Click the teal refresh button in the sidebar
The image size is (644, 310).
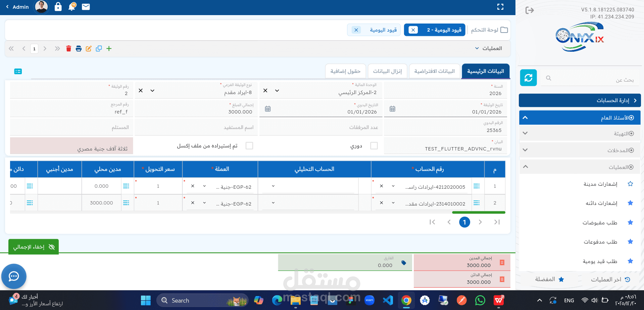coord(529,78)
